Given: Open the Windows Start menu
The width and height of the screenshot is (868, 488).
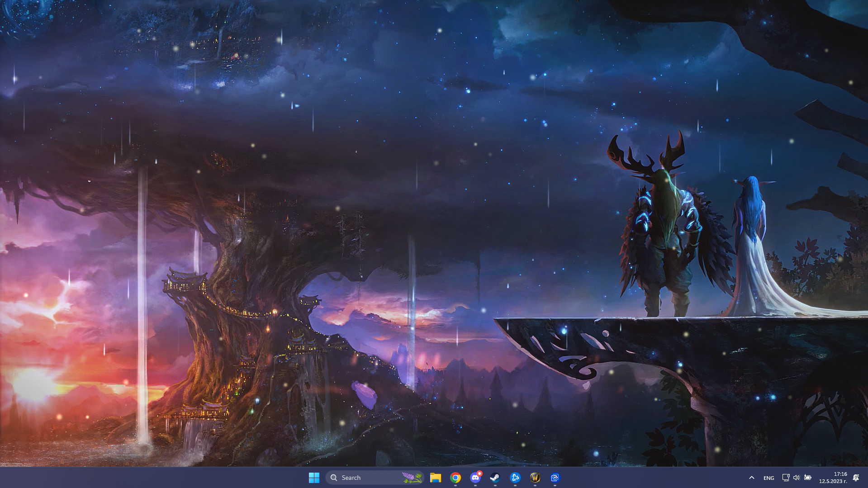Looking at the screenshot, I should [314, 478].
